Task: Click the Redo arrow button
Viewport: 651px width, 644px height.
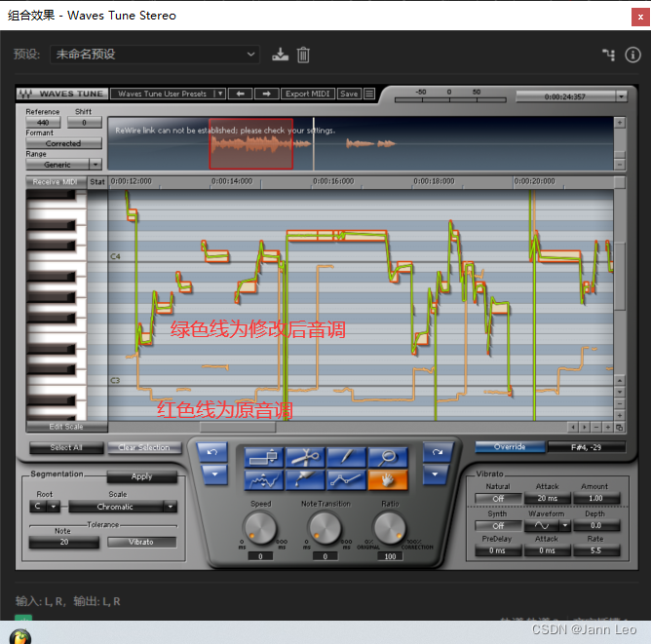Action: (438, 452)
